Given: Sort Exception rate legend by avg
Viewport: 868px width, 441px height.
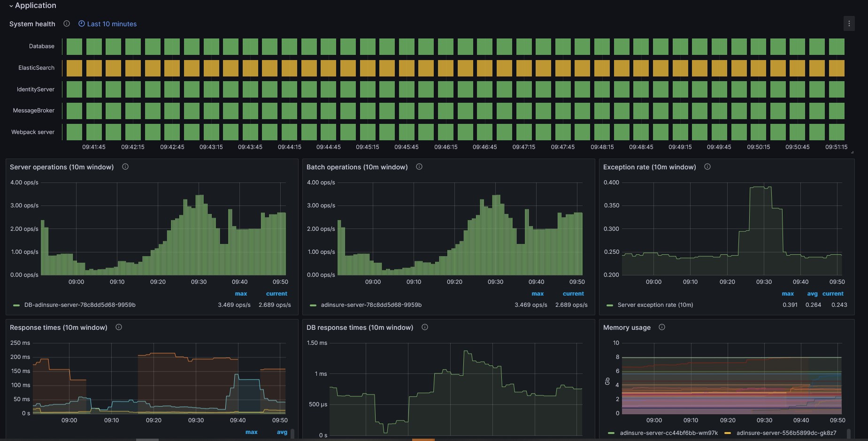Looking at the screenshot, I should (x=812, y=294).
